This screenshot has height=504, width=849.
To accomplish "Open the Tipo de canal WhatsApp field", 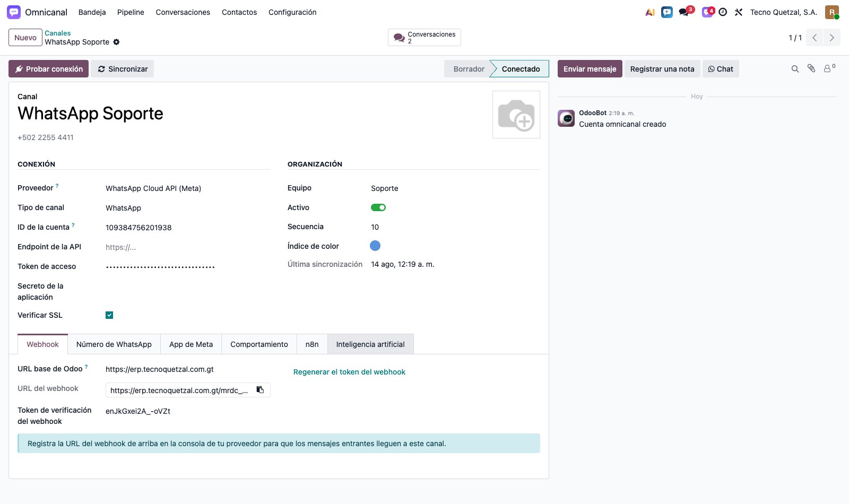I will click(188, 208).
